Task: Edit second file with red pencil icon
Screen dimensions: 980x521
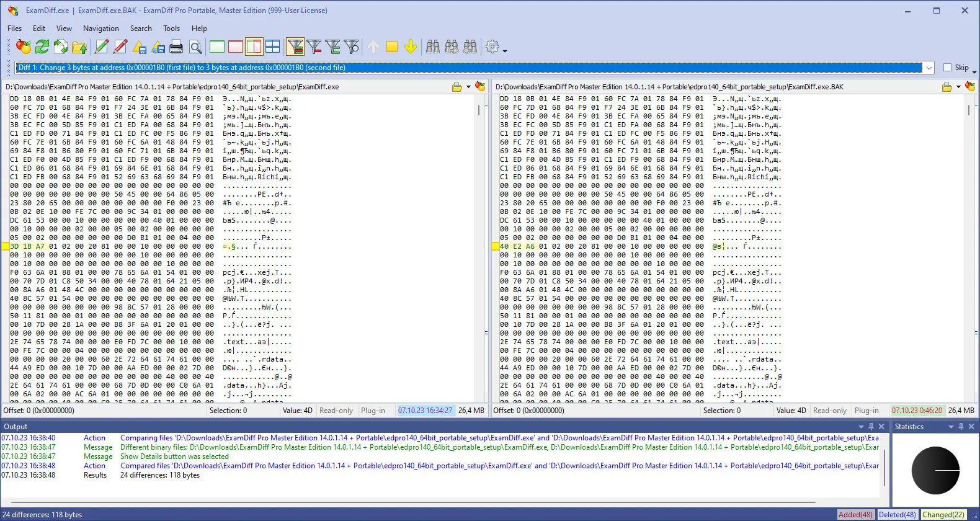Action: [x=120, y=47]
